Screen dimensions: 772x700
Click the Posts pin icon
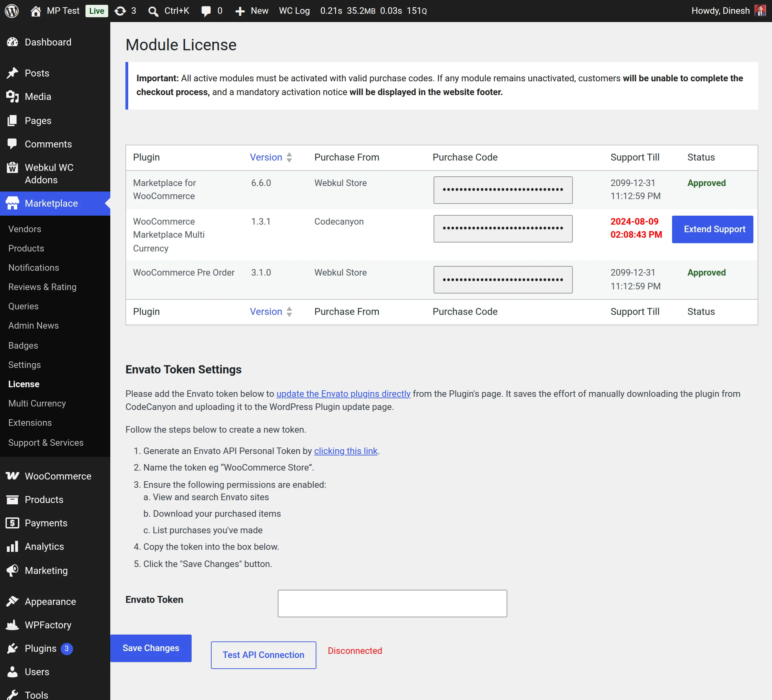[x=12, y=73]
